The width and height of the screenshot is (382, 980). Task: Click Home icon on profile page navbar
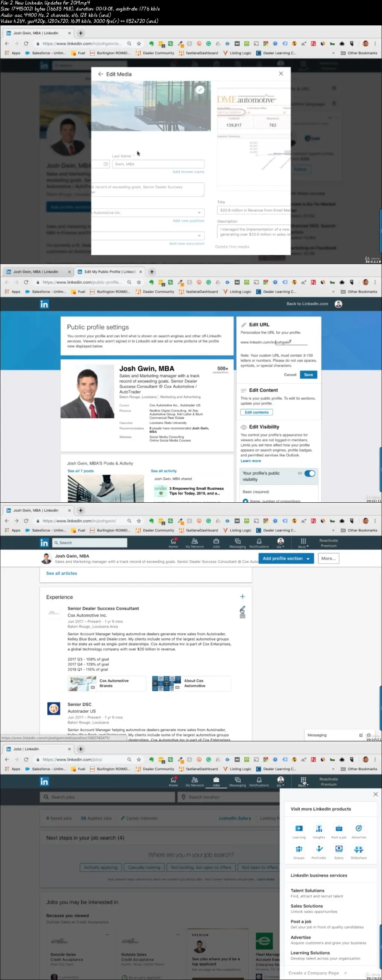pyautogui.click(x=173, y=543)
